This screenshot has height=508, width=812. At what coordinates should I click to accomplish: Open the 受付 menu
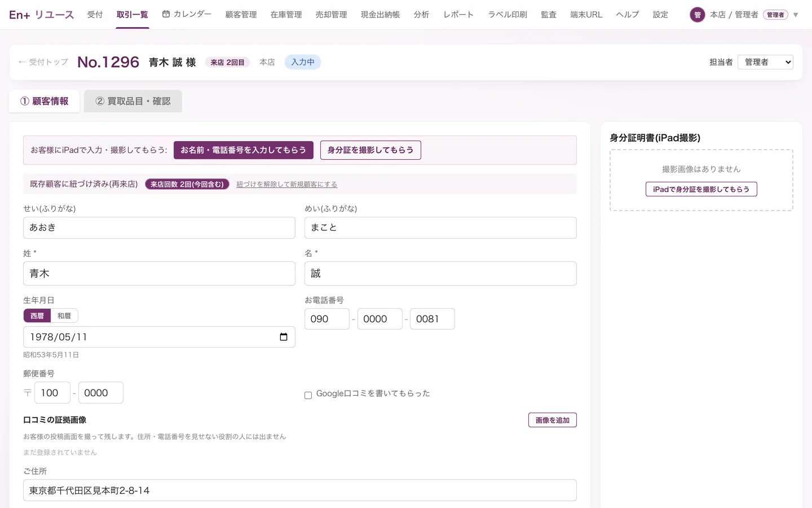pos(95,15)
